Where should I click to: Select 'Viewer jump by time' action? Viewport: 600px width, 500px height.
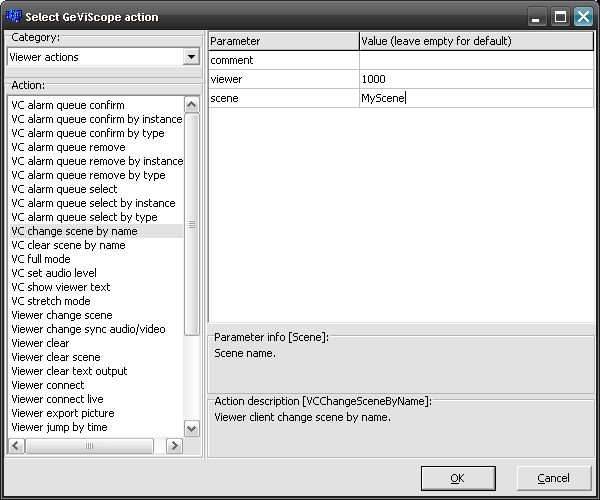click(x=59, y=427)
